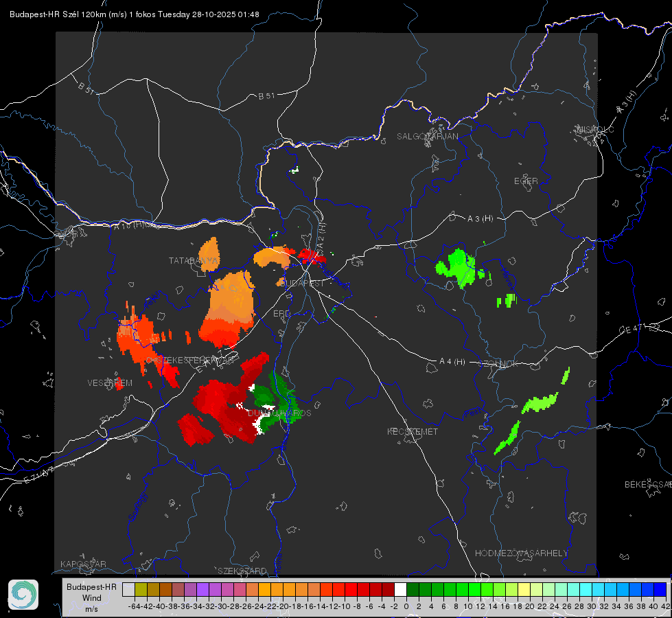
Task: Click the MISKOLC city label
Action: pos(596,129)
